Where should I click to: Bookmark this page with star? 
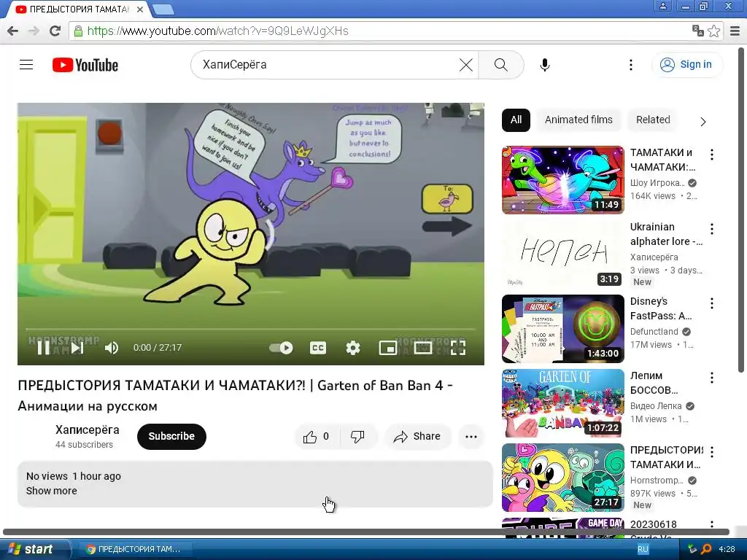(x=713, y=31)
